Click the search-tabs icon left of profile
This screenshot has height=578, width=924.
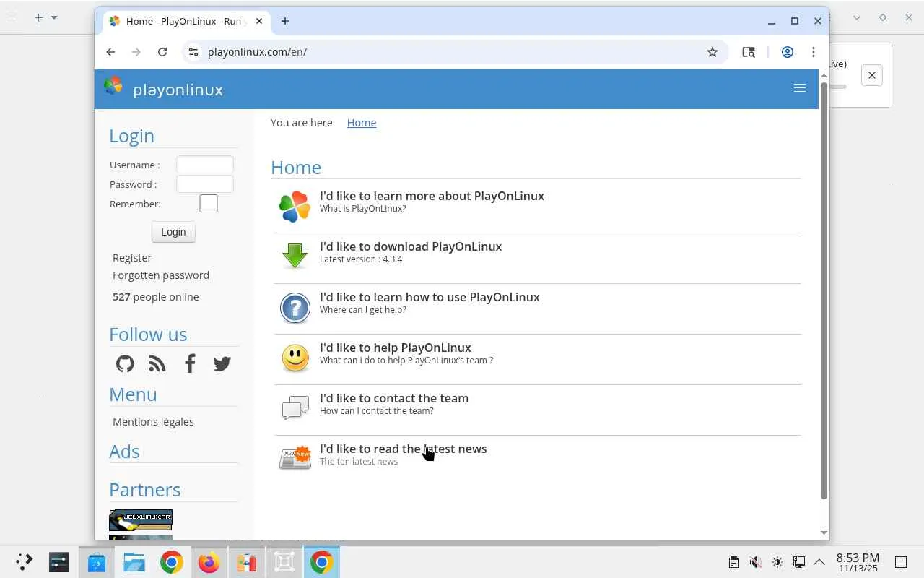click(x=749, y=52)
